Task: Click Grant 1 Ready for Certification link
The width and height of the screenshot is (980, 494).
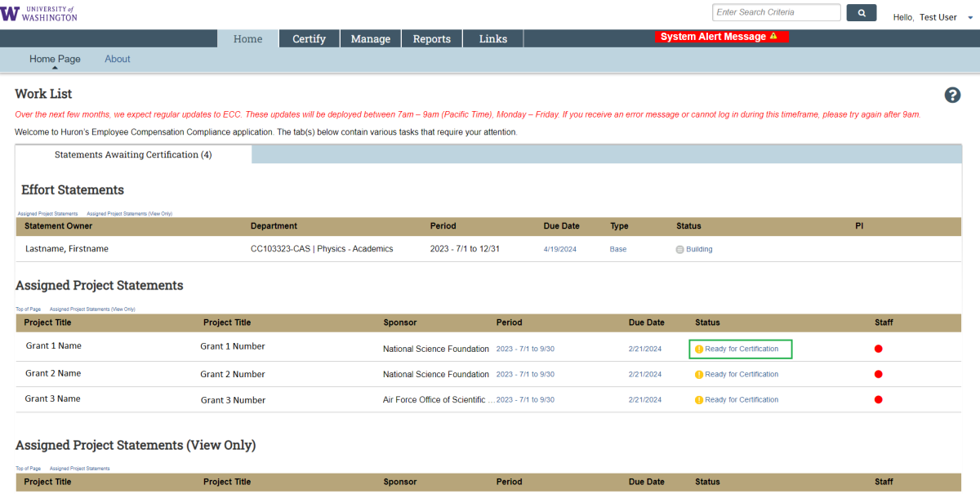Action: click(x=742, y=349)
